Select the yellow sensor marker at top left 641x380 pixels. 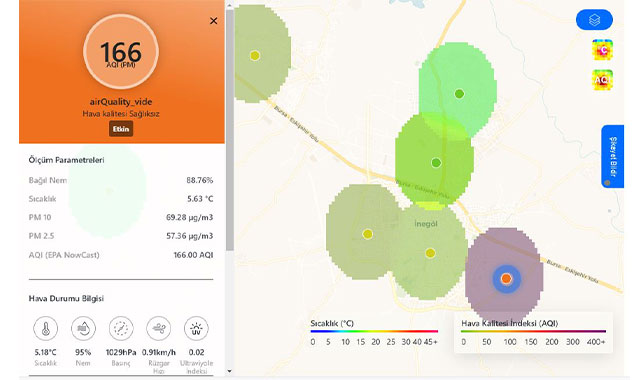click(x=255, y=56)
